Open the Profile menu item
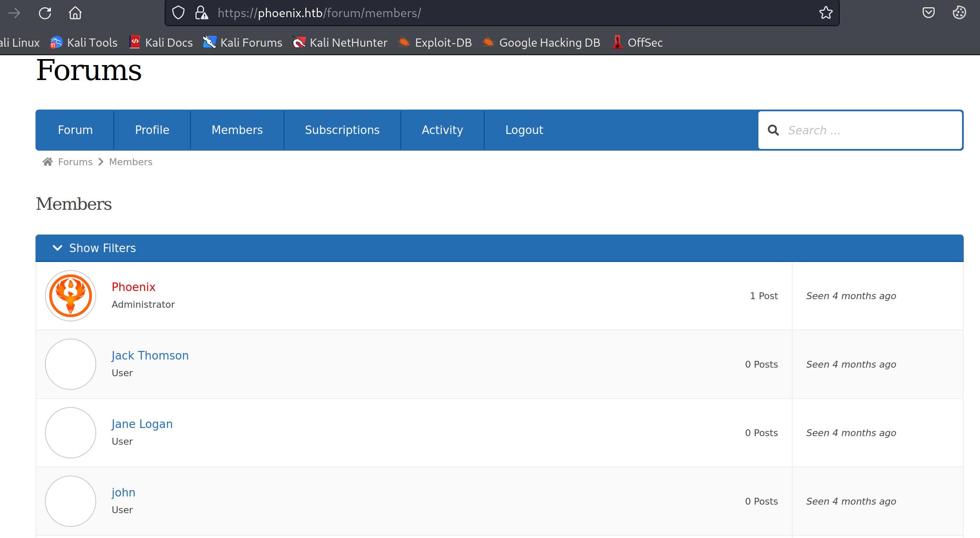The image size is (980, 538). coord(152,130)
